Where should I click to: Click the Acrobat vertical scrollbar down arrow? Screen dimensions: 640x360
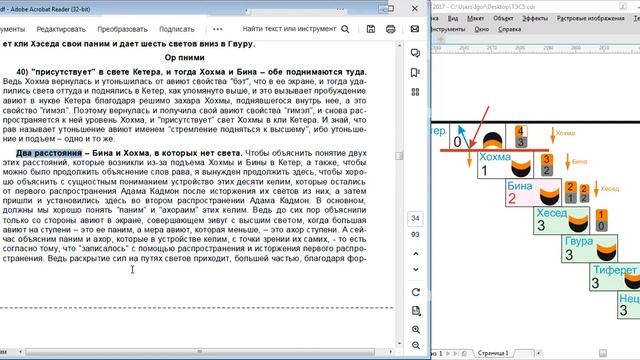click(399, 344)
